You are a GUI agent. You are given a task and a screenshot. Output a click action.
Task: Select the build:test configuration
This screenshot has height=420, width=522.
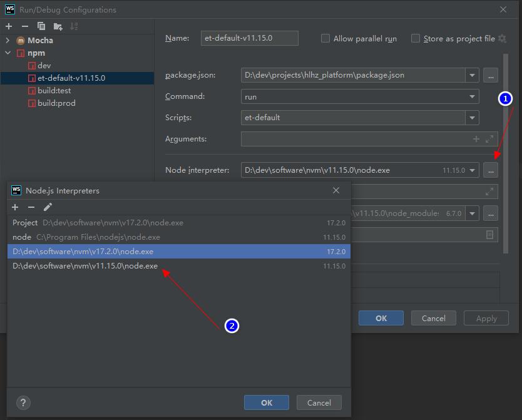pos(77,91)
